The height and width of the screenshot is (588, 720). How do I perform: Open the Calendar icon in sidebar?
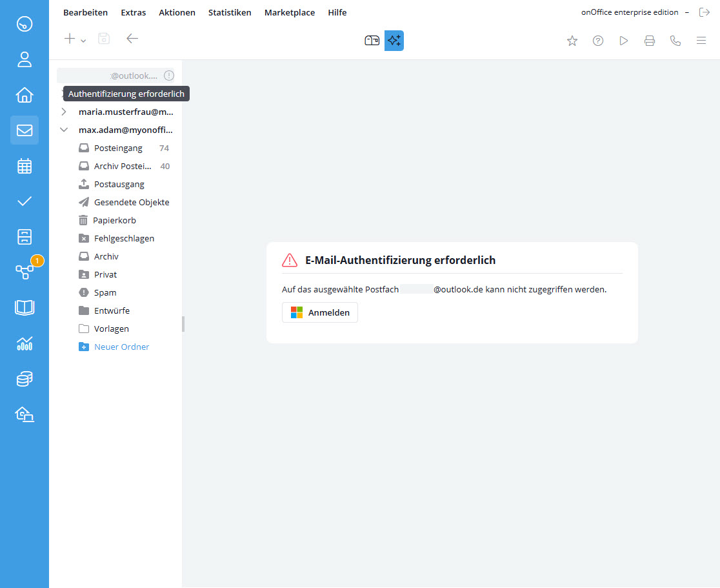(25, 166)
